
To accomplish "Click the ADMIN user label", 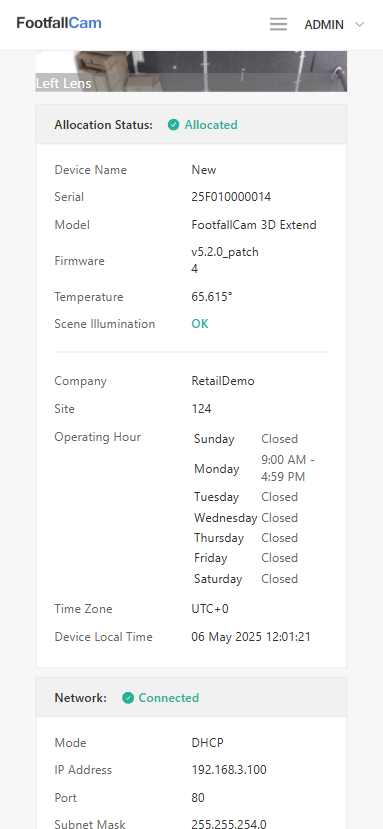I will click(x=324, y=24).
